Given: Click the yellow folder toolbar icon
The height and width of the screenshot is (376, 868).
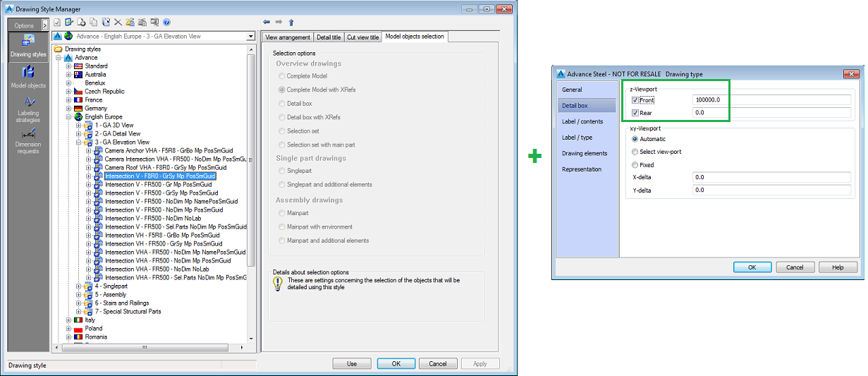Looking at the screenshot, I should pyautogui.click(x=130, y=23).
